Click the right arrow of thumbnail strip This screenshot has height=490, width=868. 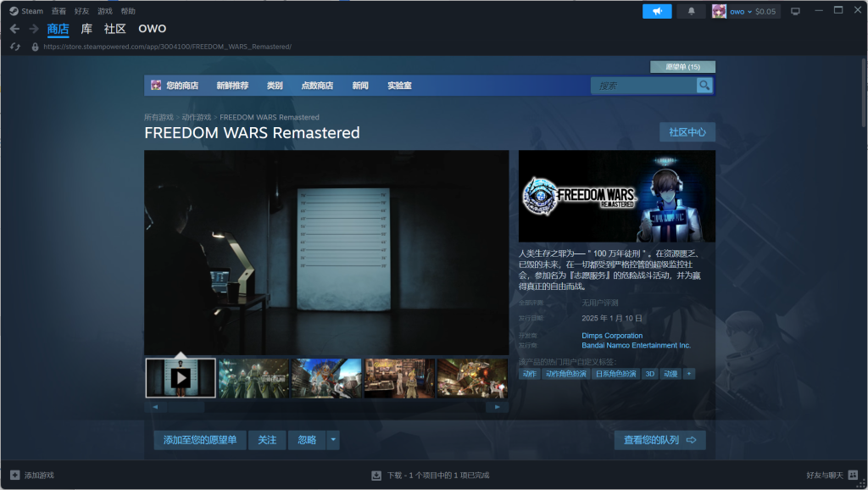497,407
